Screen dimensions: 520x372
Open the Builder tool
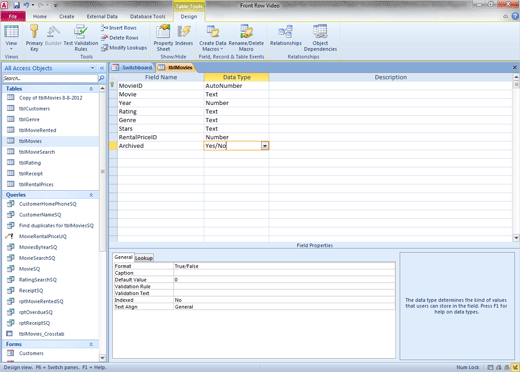(53, 35)
